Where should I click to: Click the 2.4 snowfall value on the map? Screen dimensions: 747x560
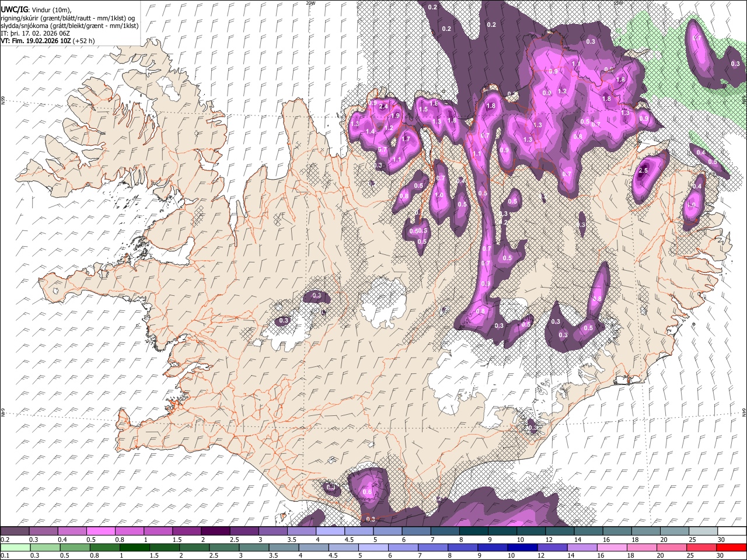[383, 107]
